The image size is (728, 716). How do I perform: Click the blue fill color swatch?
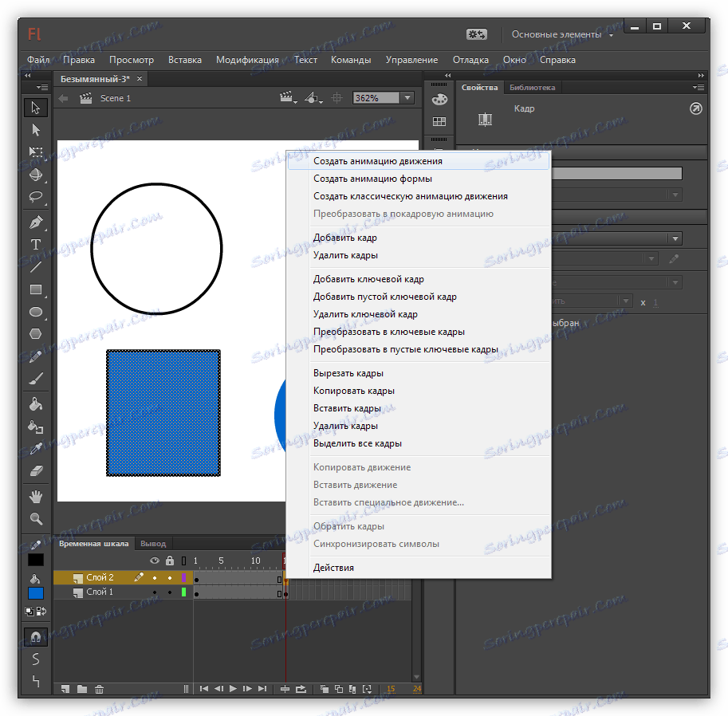[x=36, y=593]
